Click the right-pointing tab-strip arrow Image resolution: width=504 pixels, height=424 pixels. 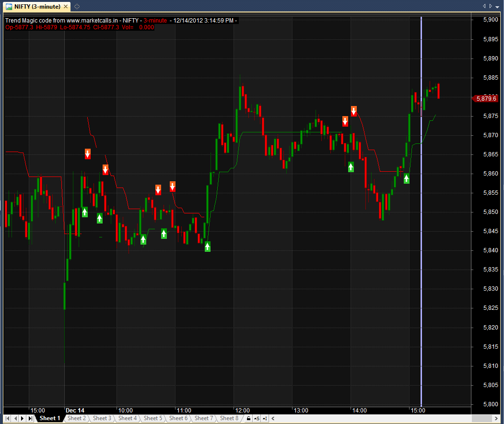tap(491, 6)
